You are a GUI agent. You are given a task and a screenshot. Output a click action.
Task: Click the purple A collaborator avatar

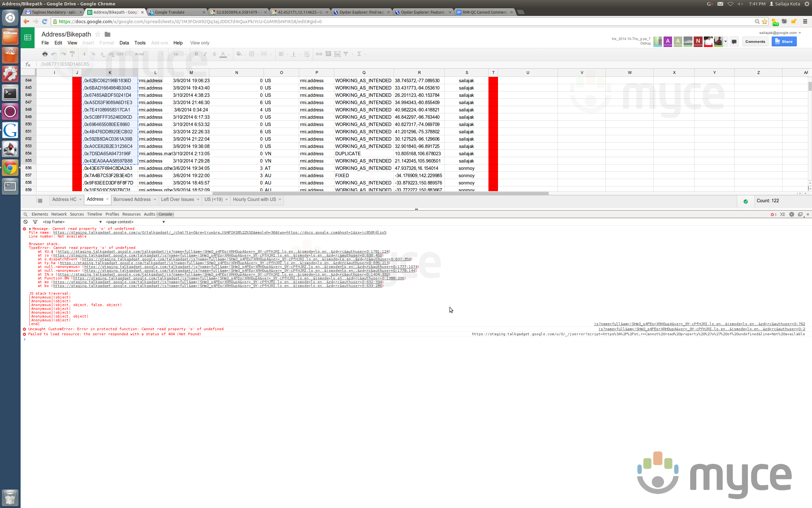[x=668, y=42]
